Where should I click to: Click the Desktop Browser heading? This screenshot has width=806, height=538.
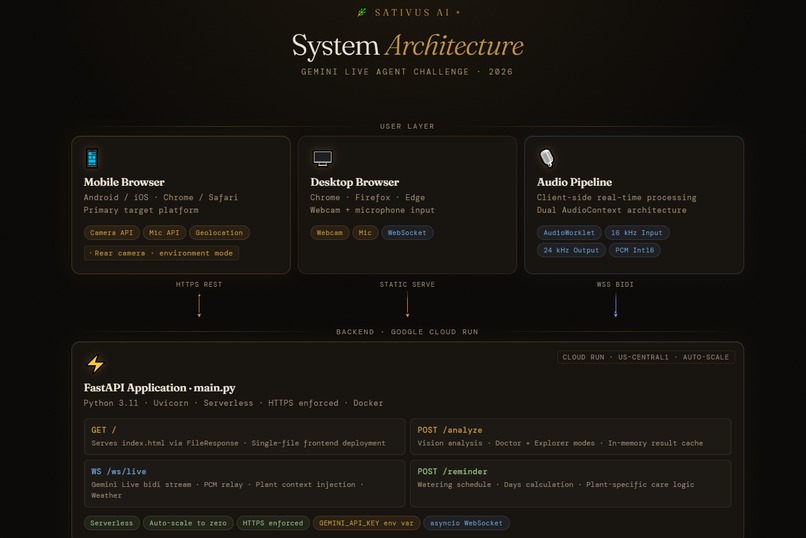(x=354, y=182)
